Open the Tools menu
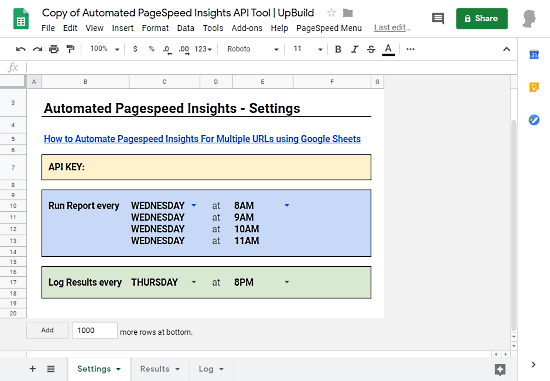The height and width of the screenshot is (381, 550). click(x=213, y=28)
